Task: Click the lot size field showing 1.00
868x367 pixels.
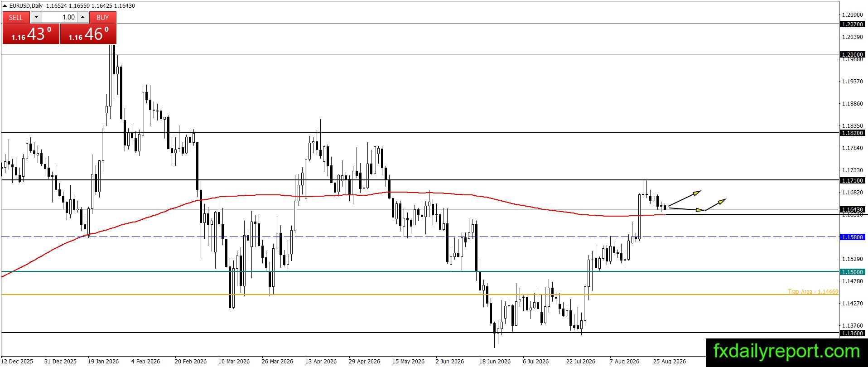Action: [59, 17]
